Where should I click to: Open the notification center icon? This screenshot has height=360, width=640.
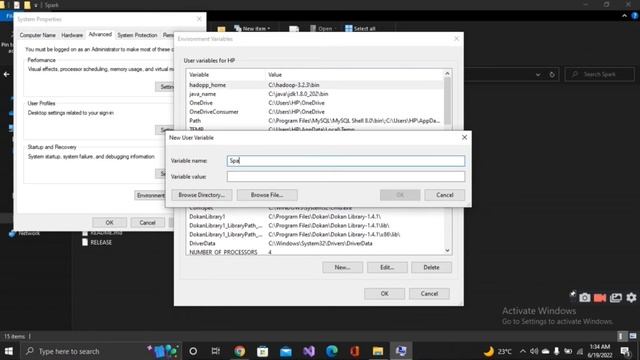tap(625, 351)
